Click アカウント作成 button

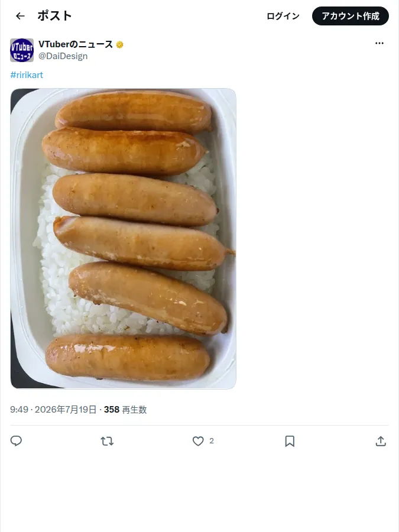pyautogui.click(x=350, y=16)
